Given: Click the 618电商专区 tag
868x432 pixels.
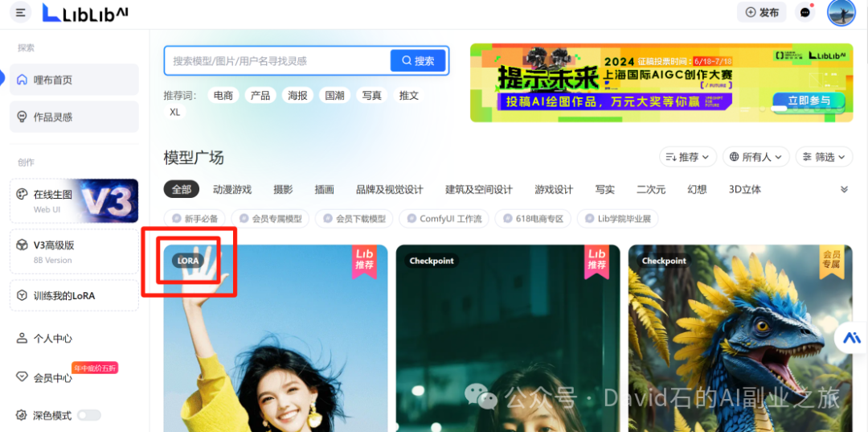Looking at the screenshot, I should (x=533, y=219).
